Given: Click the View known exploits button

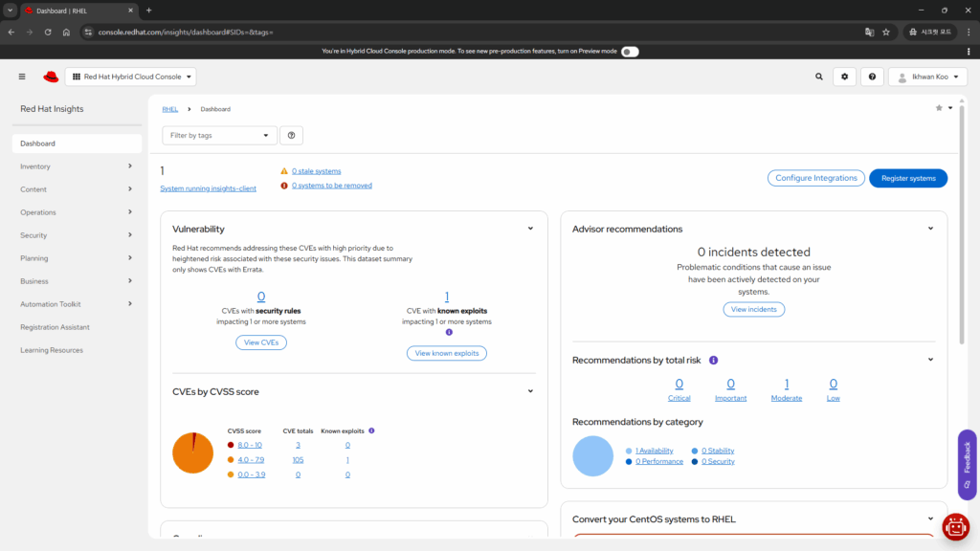Looking at the screenshot, I should 446,353.
